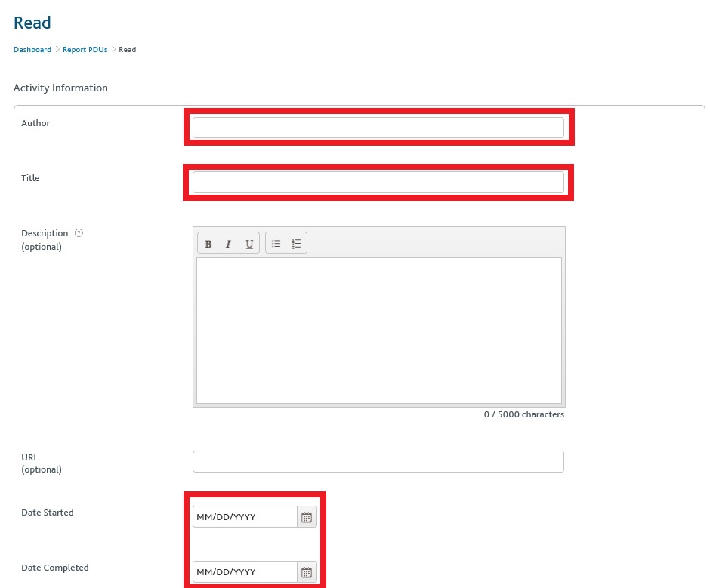
Task: Click the '0 / 5000 characters' counter
Action: tap(524, 414)
